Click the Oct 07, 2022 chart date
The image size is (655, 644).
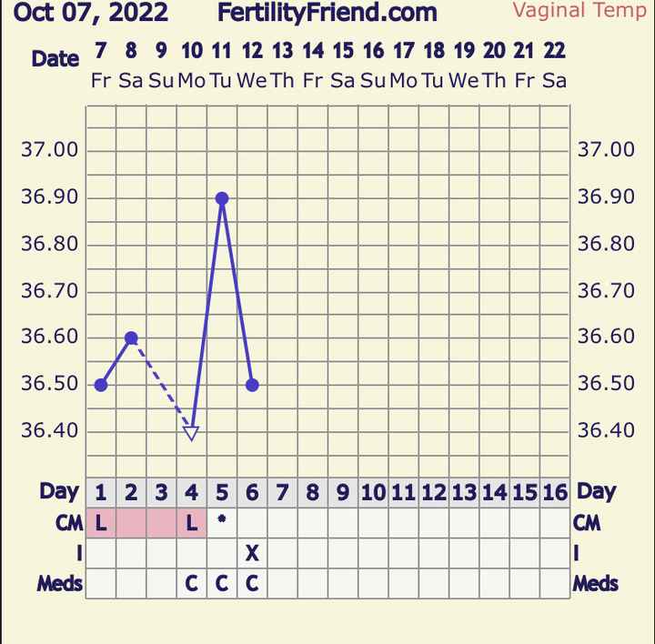pos(91,13)
